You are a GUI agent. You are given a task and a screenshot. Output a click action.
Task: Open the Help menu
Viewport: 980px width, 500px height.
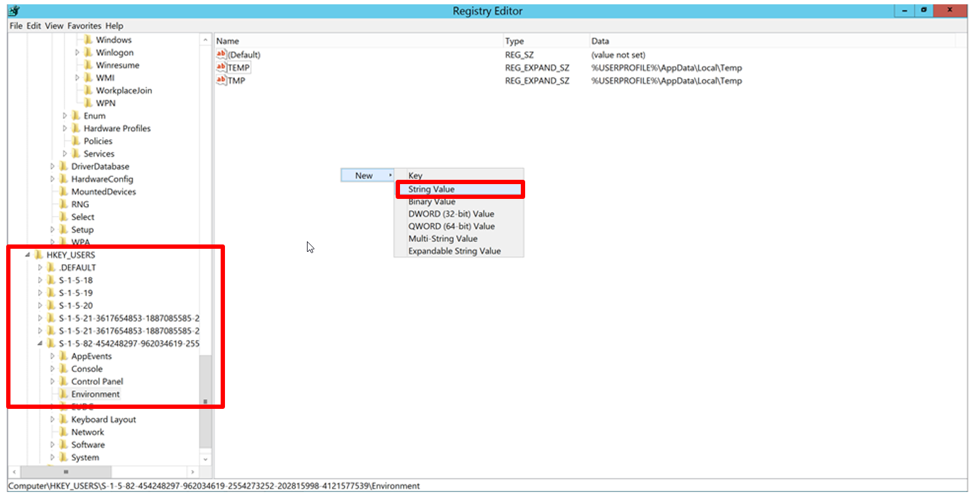click(x=114, y=26)
